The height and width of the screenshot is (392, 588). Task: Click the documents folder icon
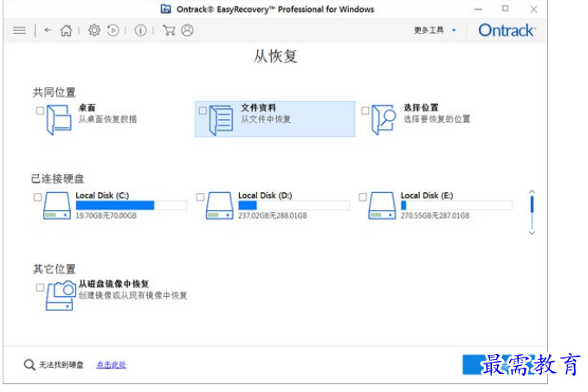coord(221,120)
